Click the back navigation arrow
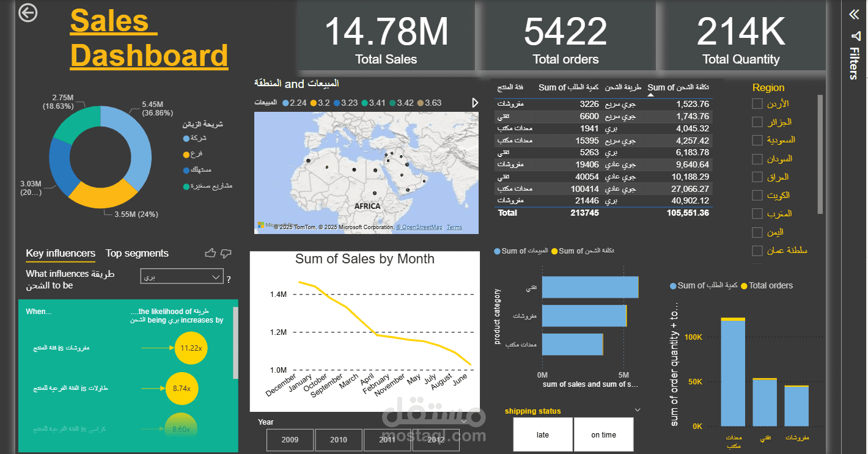 27,13
